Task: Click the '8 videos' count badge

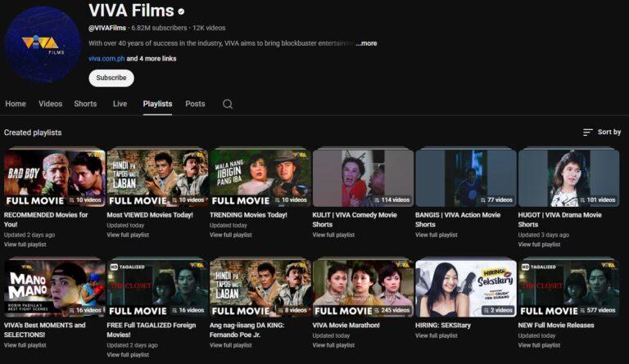Action: [292, 310]
